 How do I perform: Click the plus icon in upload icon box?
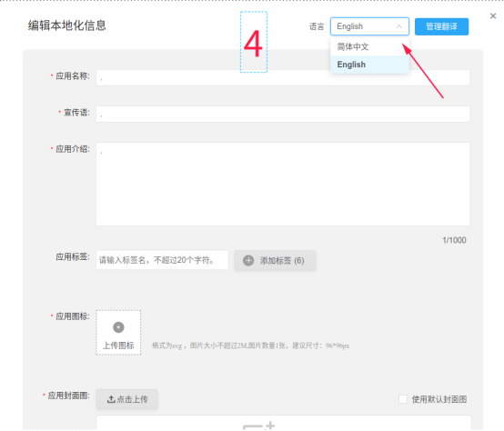coord(118,327)
